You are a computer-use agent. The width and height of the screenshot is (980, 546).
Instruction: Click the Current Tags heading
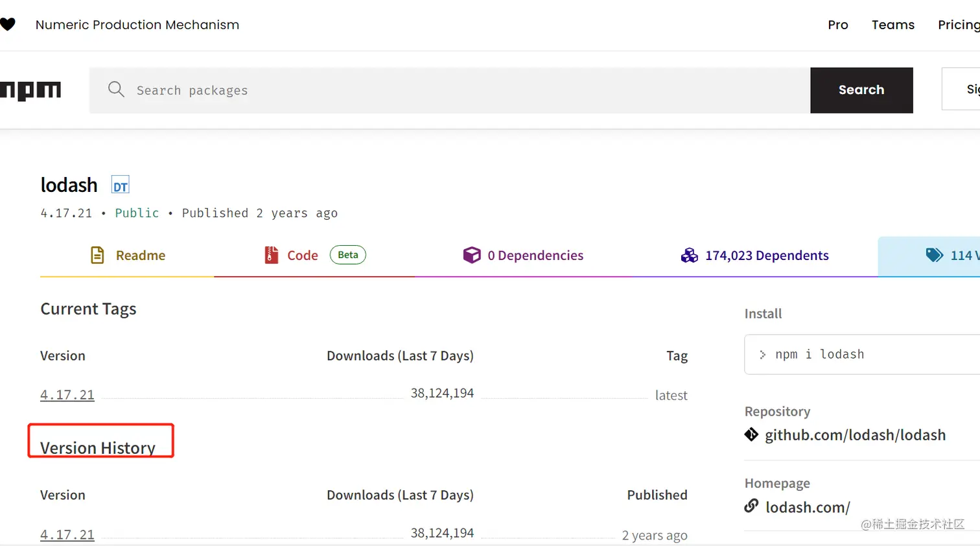pyautogui.click(x=88, y=309)
